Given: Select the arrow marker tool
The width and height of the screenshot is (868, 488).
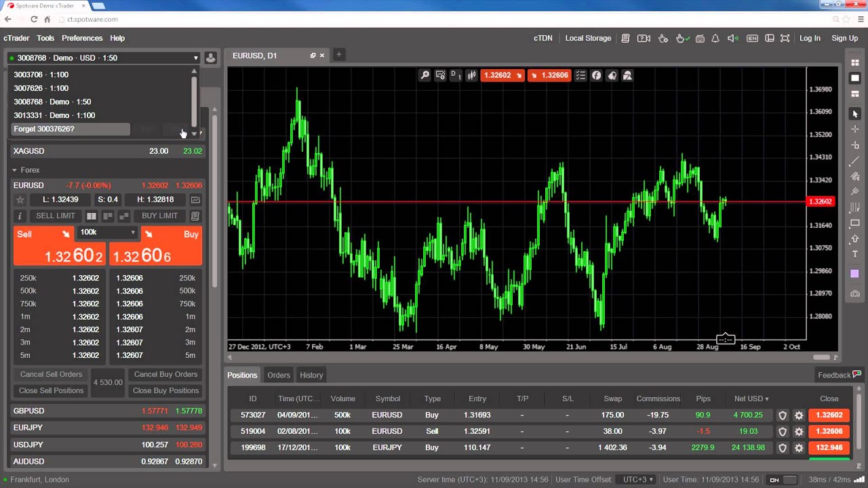Looking at the screenshot, I should tap(855, 239).
